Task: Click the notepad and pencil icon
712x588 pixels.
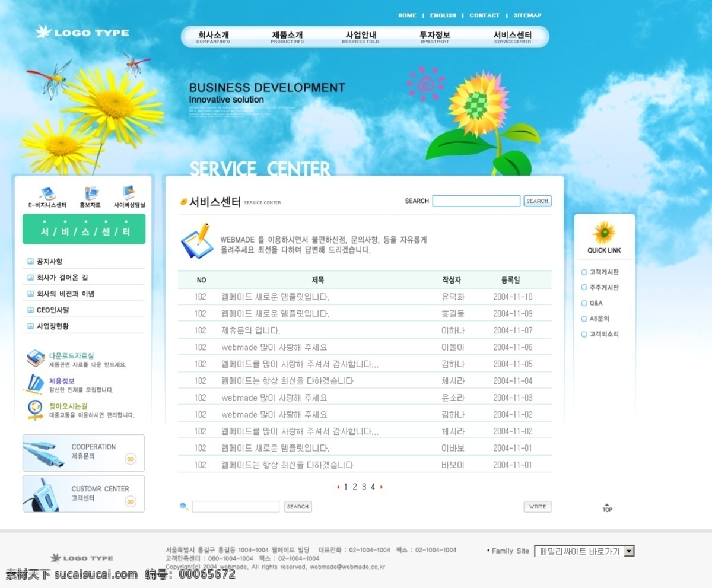Action: pyautogui.click(x=197, y=240)
